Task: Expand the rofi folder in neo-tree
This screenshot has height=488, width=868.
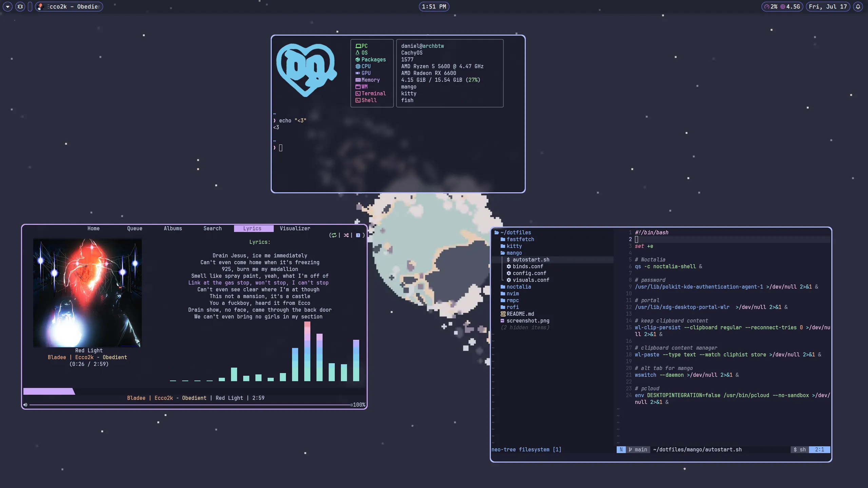Action: [509, 307]
